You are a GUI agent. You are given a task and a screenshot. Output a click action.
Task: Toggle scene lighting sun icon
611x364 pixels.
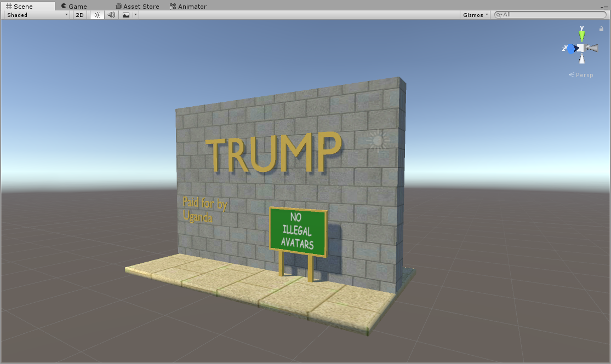point(97,15)
